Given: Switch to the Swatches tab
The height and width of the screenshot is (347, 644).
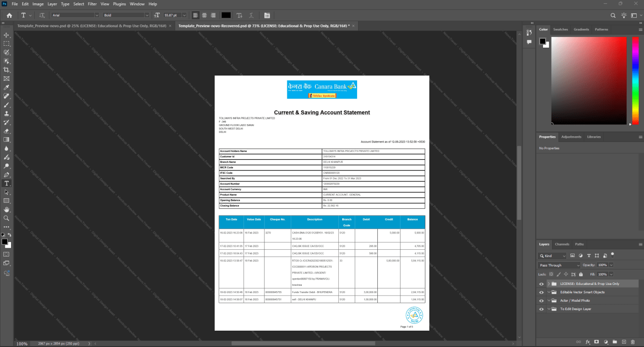Looking at the screenshot, I should coord(560,29).
